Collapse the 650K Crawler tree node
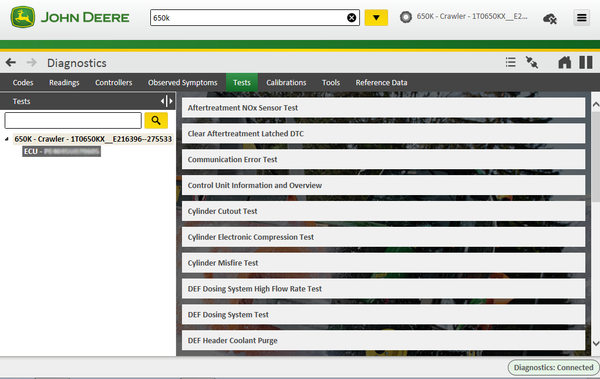600x379 pixels. click(x=7, y=139)
